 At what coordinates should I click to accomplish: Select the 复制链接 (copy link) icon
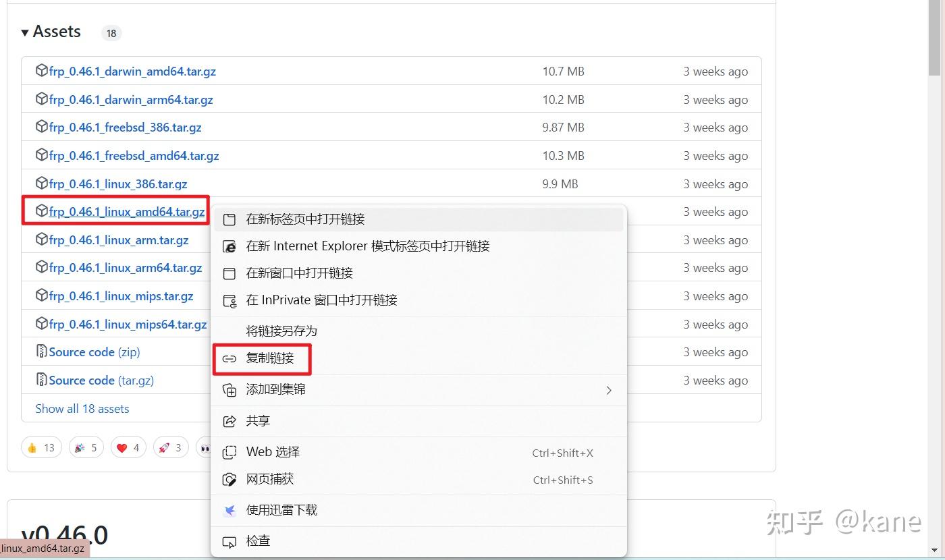tap(230, 359)
